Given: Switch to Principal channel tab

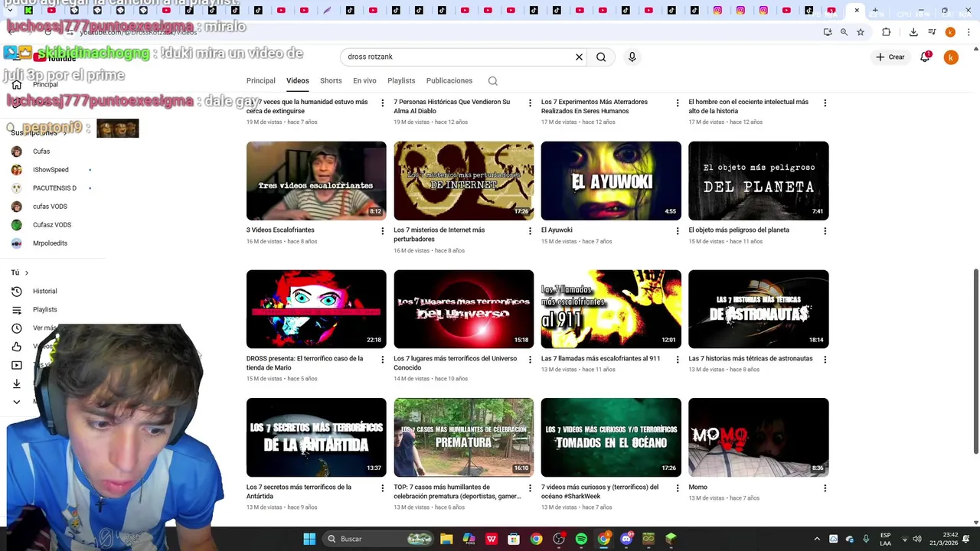Looking at the screenshot, I should point(260,80).
